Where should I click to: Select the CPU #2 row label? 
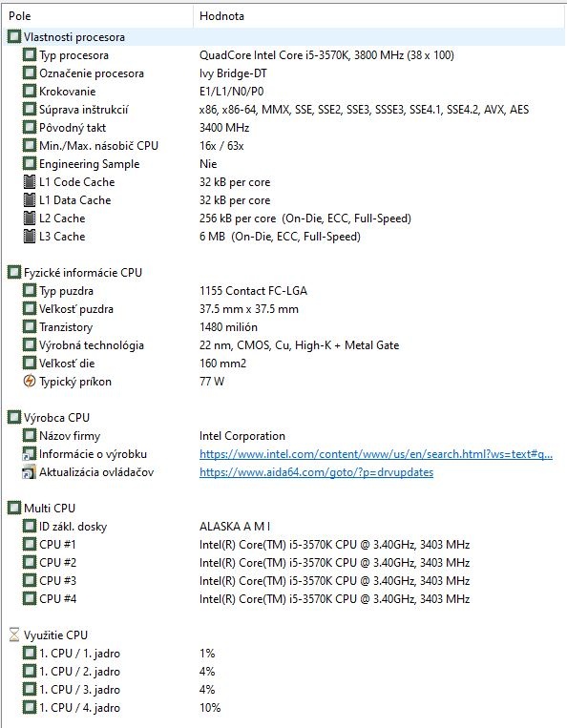[x=57, y=562]
